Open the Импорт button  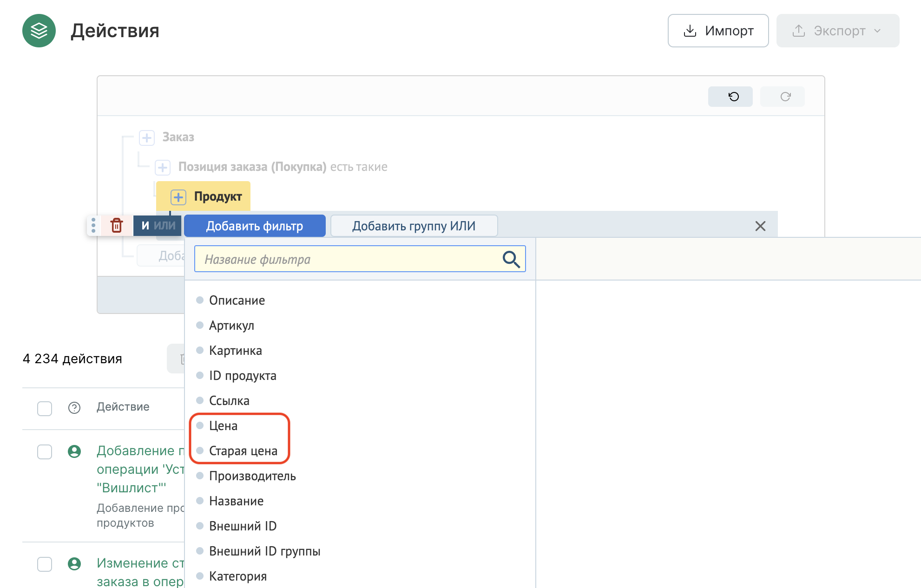tap(718, 31)
